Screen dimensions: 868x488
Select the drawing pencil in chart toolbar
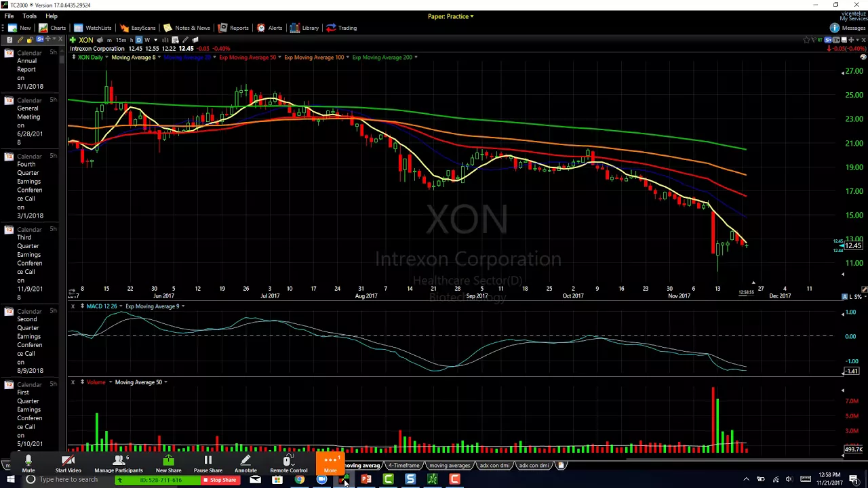point(184,40)
